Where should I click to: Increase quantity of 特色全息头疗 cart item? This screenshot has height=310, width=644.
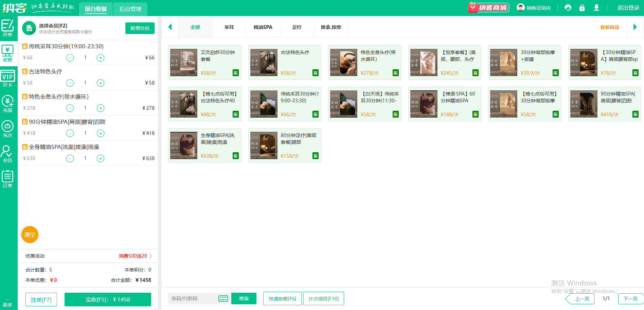point(101,108)
